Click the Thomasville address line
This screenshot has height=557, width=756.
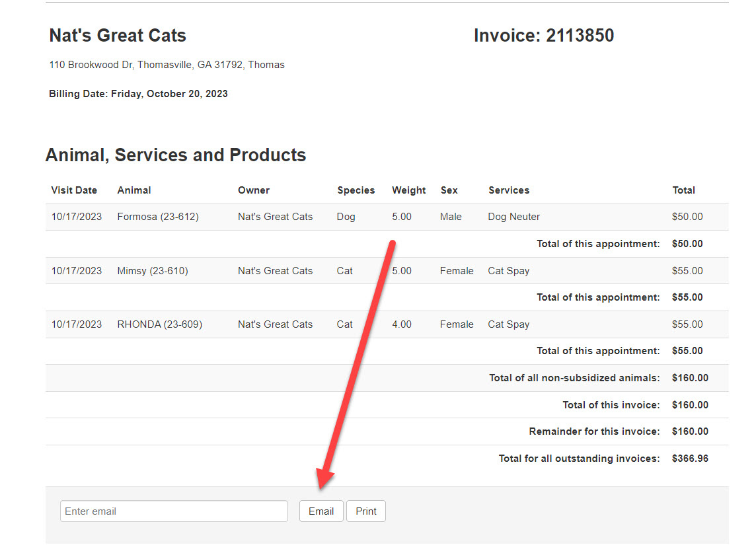click(x=167, y=65)
